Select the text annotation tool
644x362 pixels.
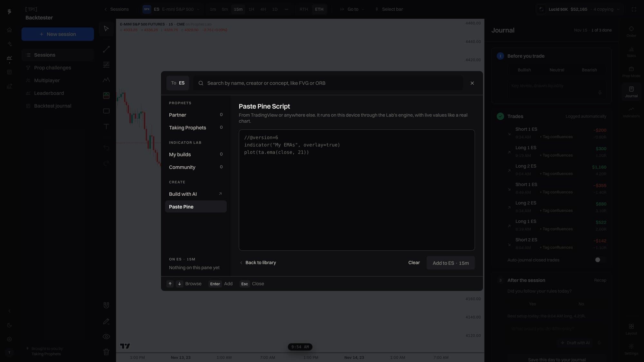coord(106,126)
